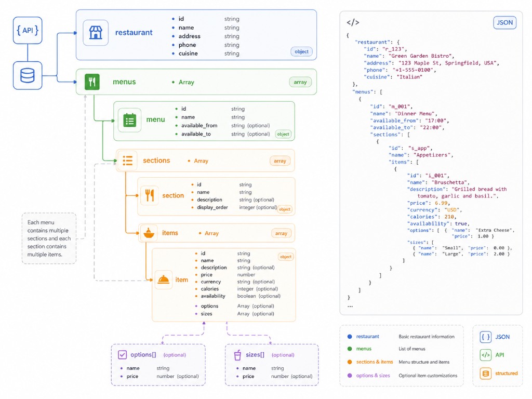The image size is (532, 399).
Task: Click the "+1-555-0100" phone value
Action: click(x=412, y=70)
